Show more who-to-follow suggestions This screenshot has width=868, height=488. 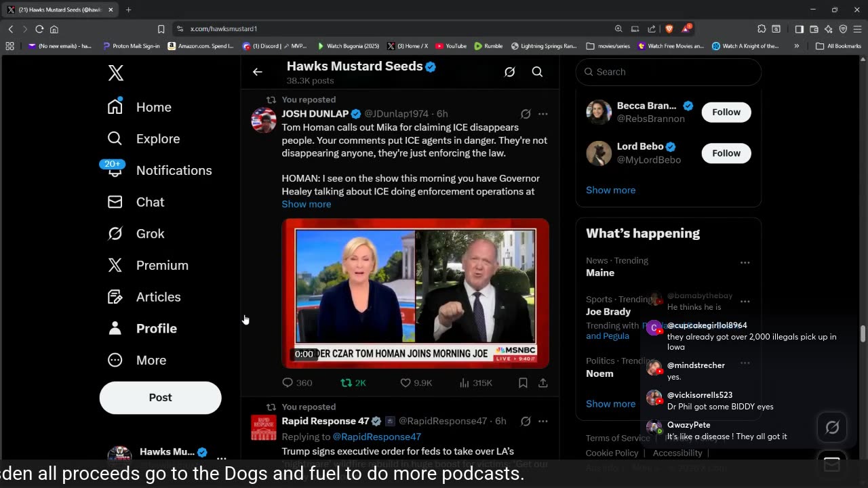click(x=610, y=190)
